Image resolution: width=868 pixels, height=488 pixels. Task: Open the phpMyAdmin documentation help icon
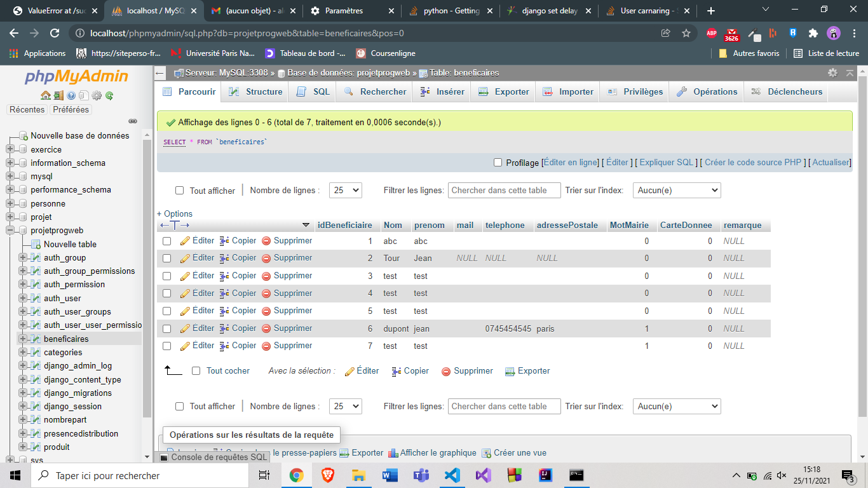pos(71,95)
